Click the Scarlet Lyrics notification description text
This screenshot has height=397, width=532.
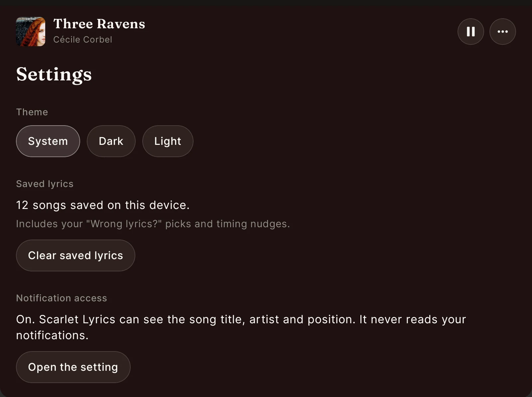click(x=241, y=327)
